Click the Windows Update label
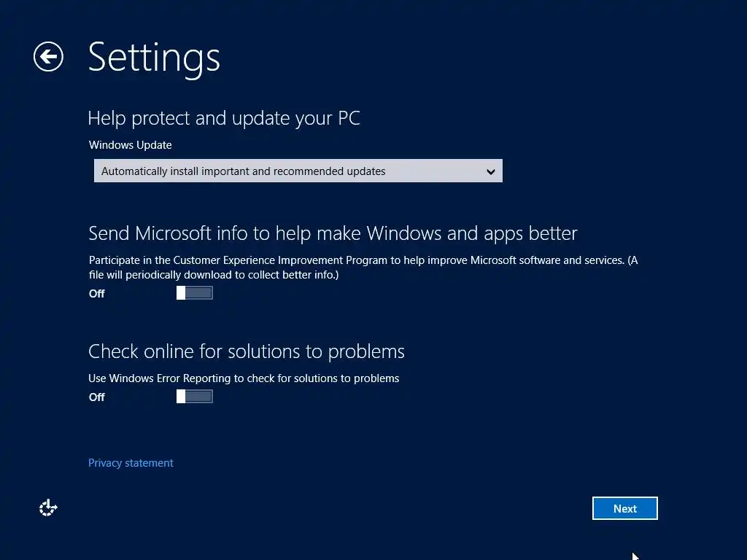This screenshot has height=560, width=747. coord(131,145)
